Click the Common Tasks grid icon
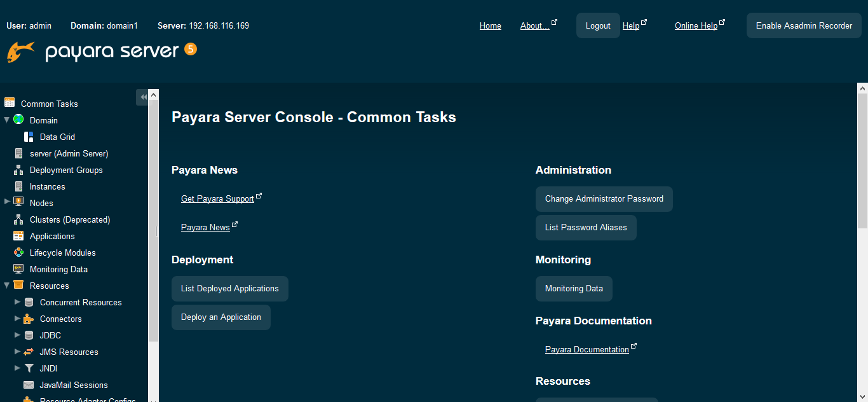The width and height of the screenshot is (868, 402). pyautogui.click(x=10, y=103)
